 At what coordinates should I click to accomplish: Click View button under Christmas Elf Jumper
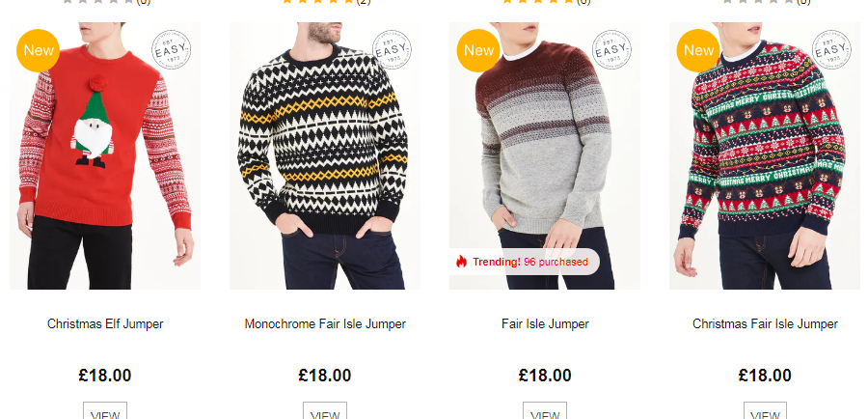(105, 410)
